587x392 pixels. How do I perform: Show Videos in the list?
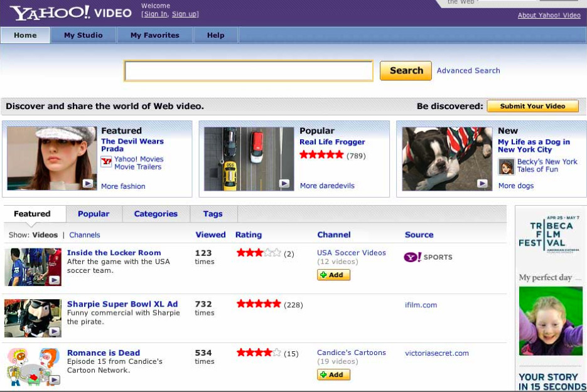click(x=45, y=235)
